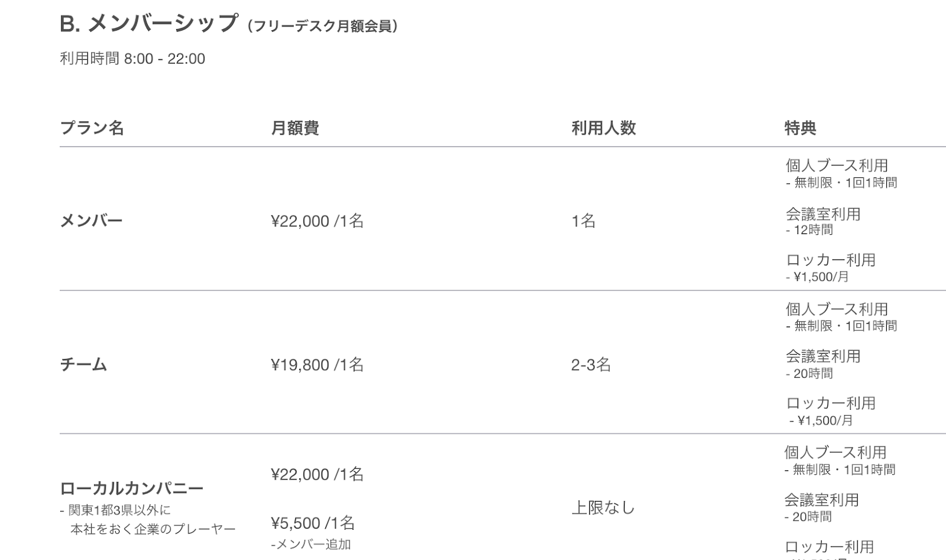This screenshot has width=946, height=560.
Task: Click the "特典" column header
Action: click(800, 128)
